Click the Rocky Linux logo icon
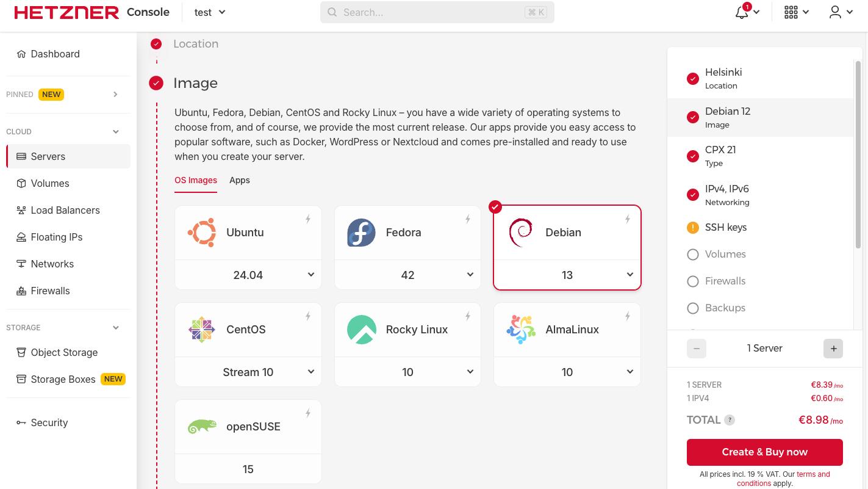This screenshot has width=868, height=489. pyautogui.click(x=361, y=330)
